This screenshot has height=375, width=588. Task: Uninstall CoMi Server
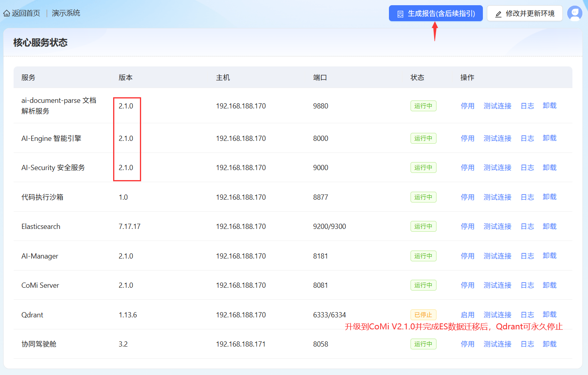pos(550,285)
